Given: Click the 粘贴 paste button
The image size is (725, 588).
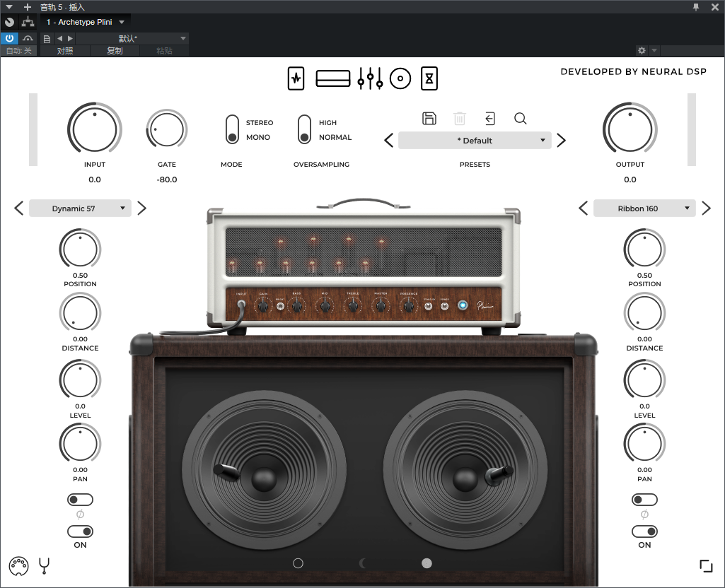Looking at the screenshot, I should [164, 51].
